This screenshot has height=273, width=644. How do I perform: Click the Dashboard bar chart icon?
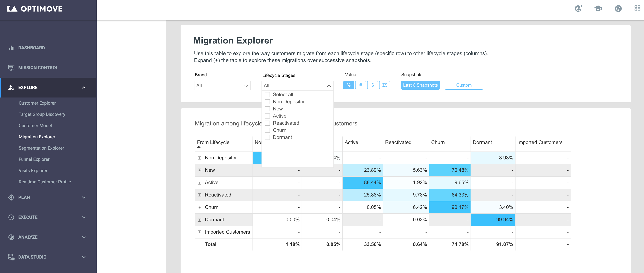(x=11, y=48)
